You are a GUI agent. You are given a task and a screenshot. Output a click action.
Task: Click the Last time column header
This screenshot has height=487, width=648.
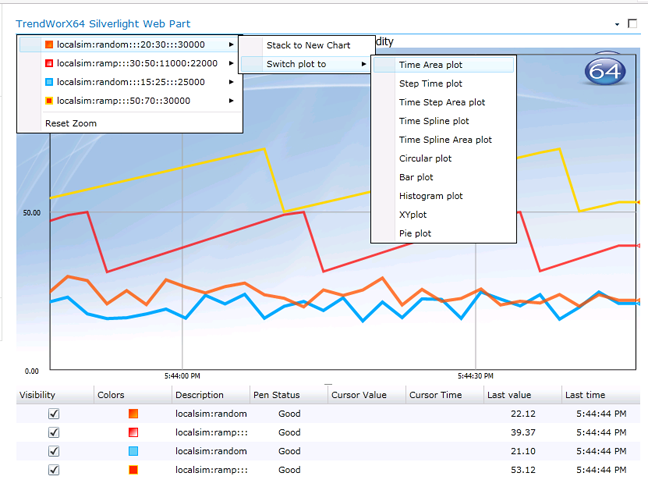pos(601,395)
